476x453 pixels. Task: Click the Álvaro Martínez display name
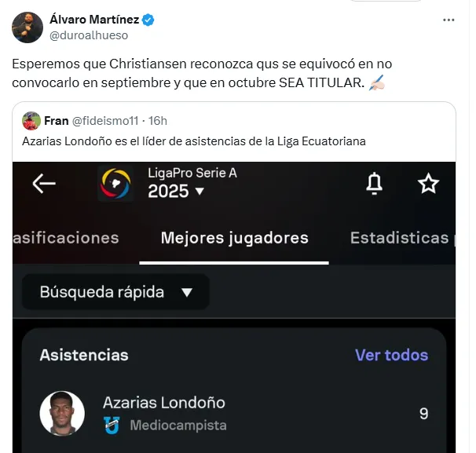(94, 20)
